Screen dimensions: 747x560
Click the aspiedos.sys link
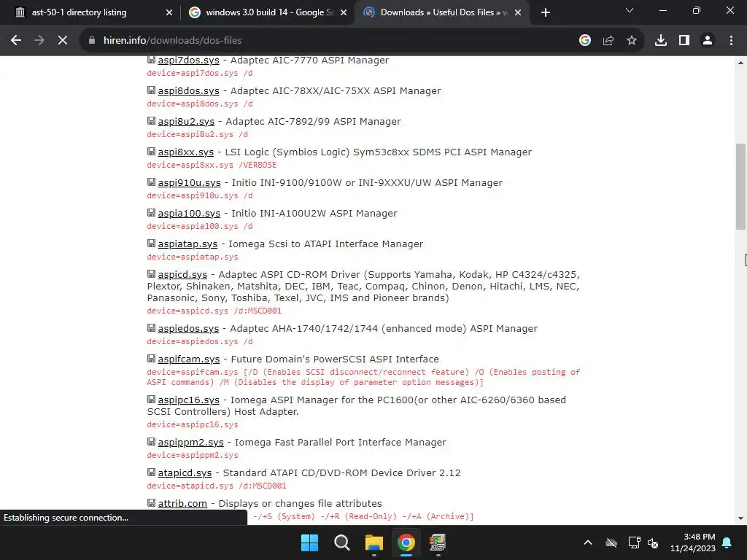188,329
